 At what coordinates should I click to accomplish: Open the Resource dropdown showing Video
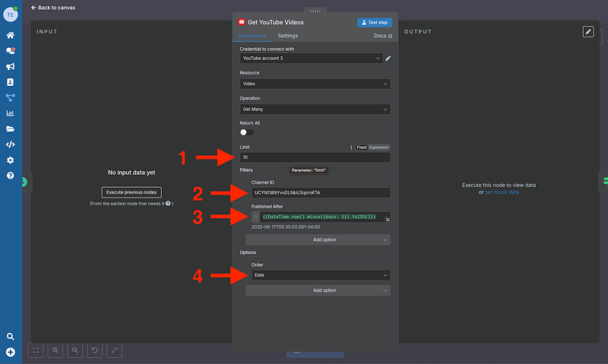coord(315,84)
